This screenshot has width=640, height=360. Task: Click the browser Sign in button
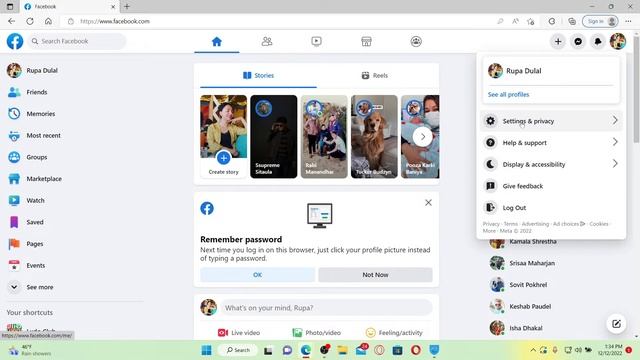click(600, 21)
